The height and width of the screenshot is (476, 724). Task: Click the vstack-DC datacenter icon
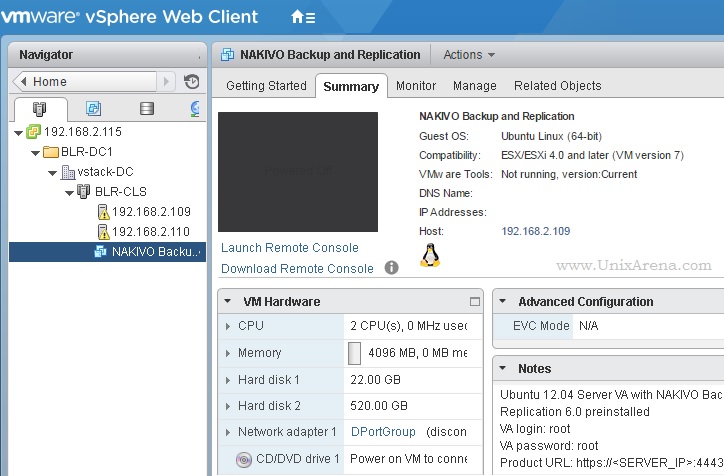coord(68,172)
